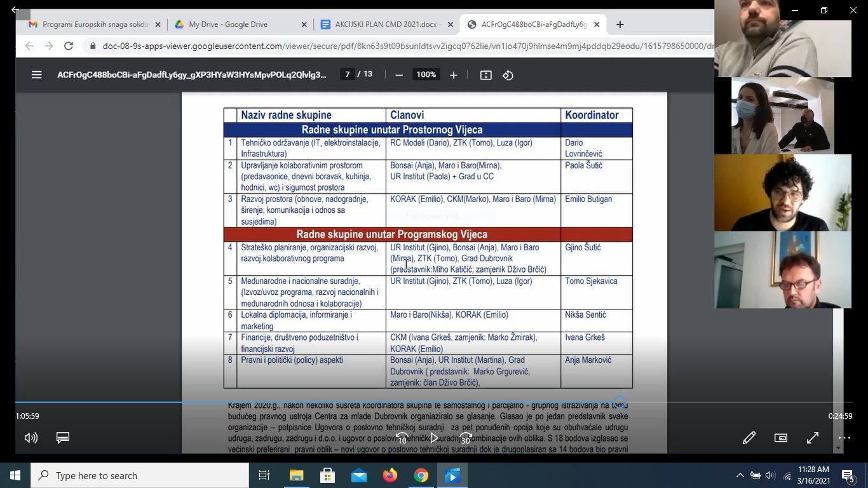Click the curly-haired participant thumbnail
Viewport: 868px width, 488px height.
(783, 193)
